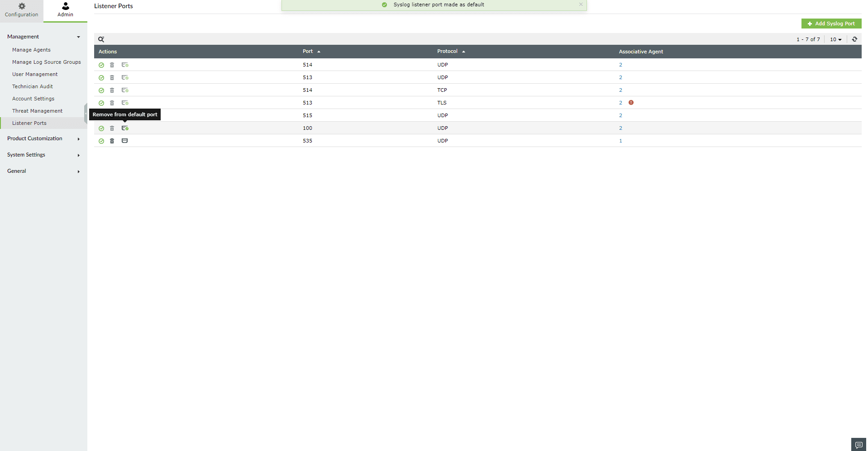This screenshot has width=868, height=451.
Task: Click trash icon in 513 TLS row
Action: point(112,103)
